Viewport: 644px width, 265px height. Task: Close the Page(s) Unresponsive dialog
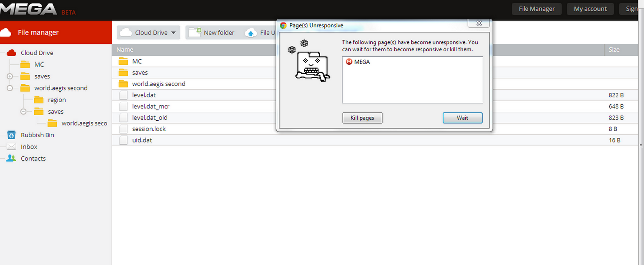(479, 23)
